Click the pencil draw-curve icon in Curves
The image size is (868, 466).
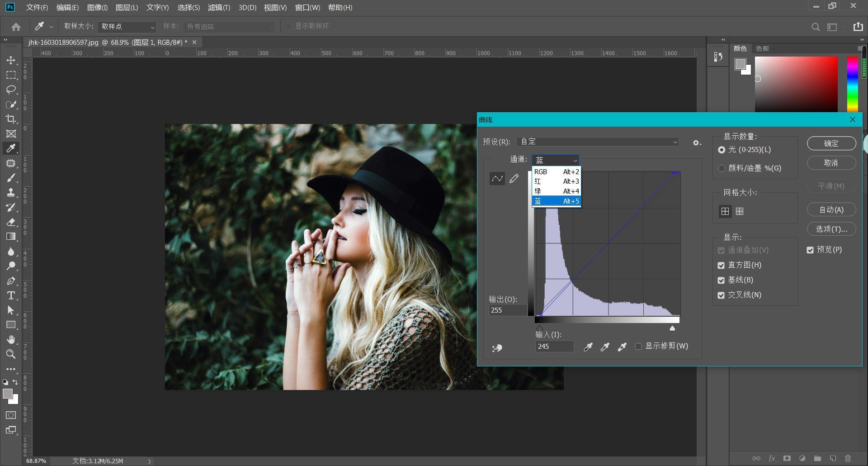tap(514, 179)
